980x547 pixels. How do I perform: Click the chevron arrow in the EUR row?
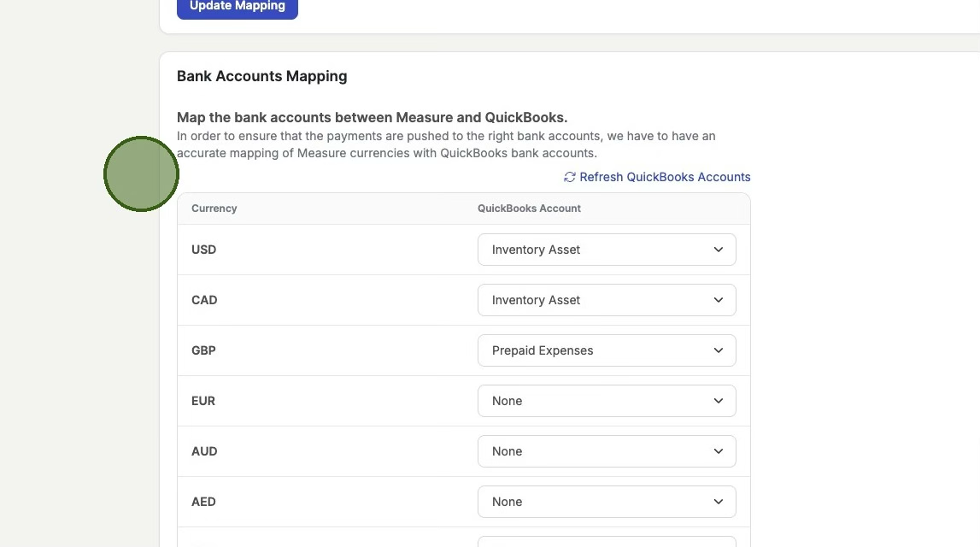click(x=718, y=401)
